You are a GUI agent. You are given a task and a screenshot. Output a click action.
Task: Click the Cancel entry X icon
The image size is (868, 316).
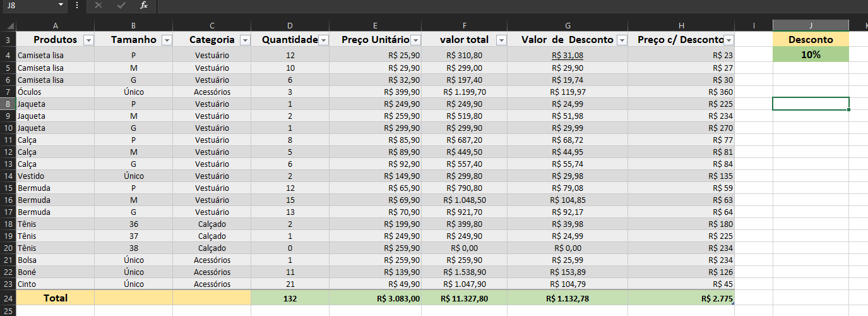click(x=98, y=5)
